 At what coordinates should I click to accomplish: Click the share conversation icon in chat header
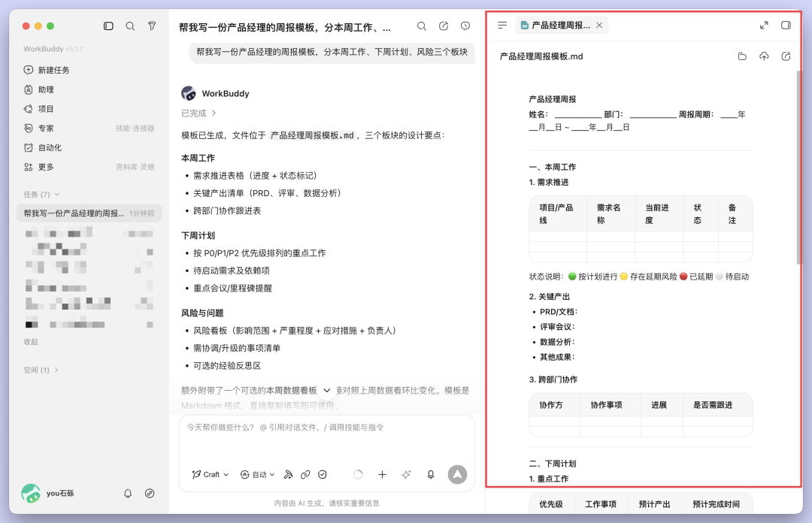tap(444, 26)
